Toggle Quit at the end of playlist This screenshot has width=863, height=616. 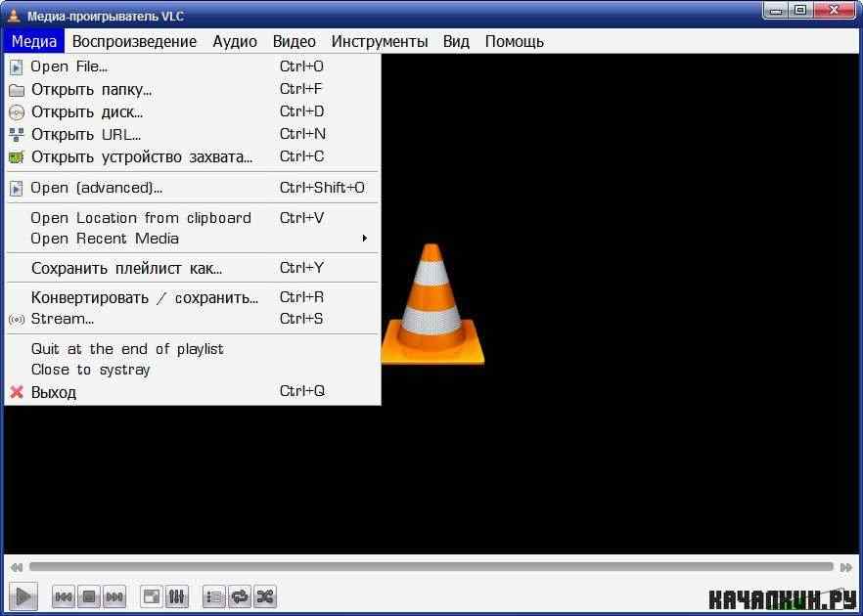point(192,349)
